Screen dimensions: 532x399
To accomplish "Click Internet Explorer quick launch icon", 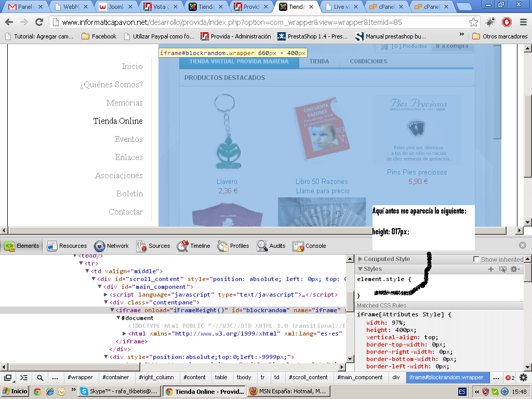I will [50, 392].
